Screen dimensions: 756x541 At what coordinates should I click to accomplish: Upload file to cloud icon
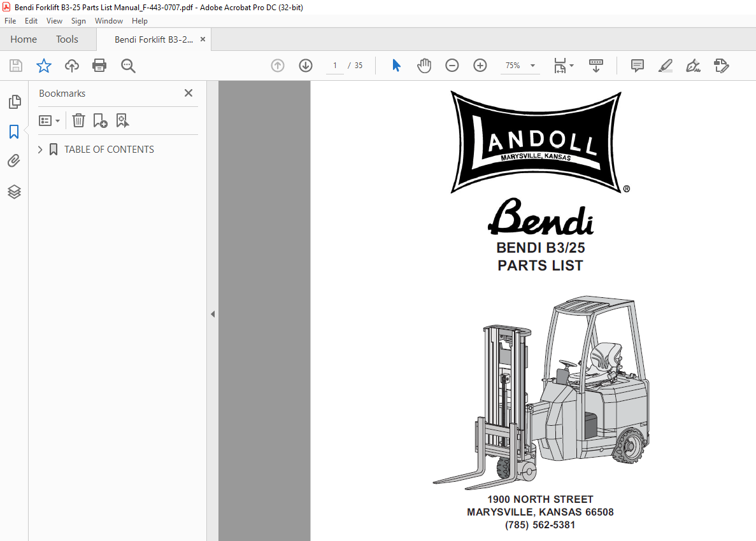tap(72, 66)
